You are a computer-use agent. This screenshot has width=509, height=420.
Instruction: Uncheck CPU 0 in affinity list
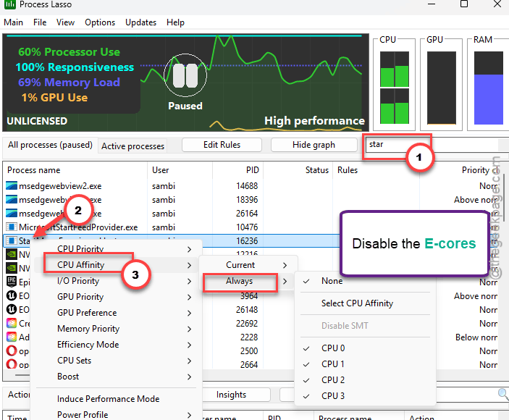(333, 348)
